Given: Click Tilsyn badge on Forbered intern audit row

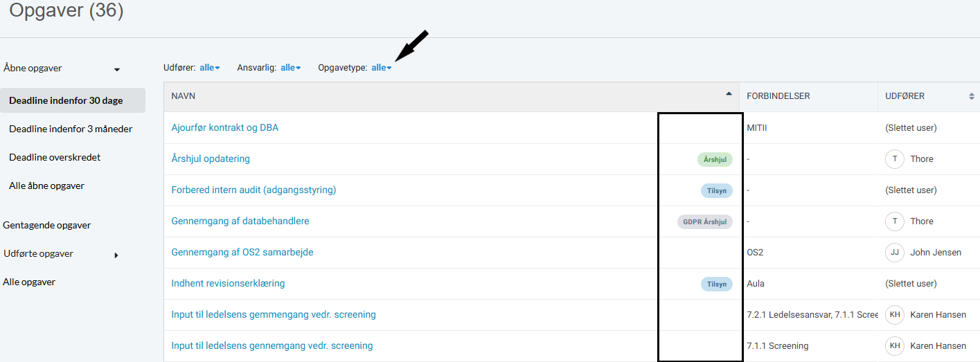Looking at the screenshot, I should [716, 190].
